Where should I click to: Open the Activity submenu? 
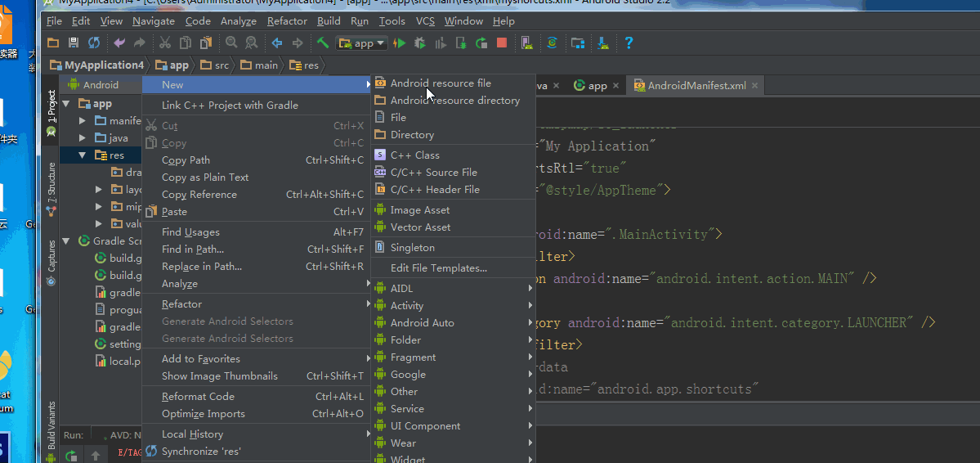click(x=453, y=306)
